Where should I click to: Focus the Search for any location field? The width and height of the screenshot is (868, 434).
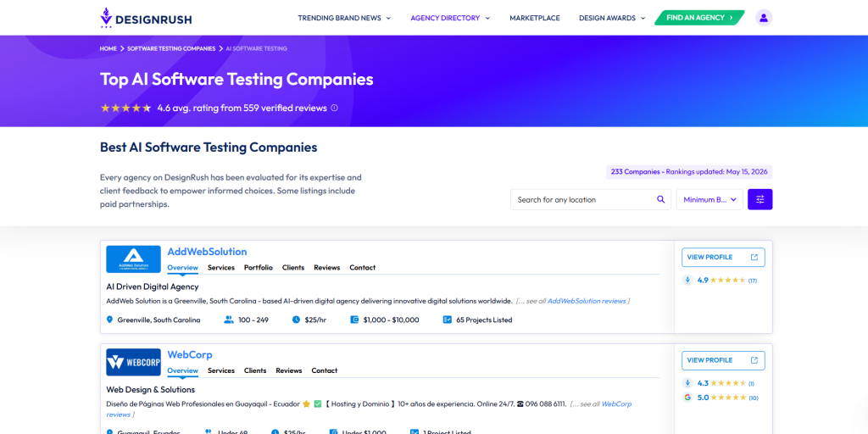pyautogui.click(x=591, y=199)
